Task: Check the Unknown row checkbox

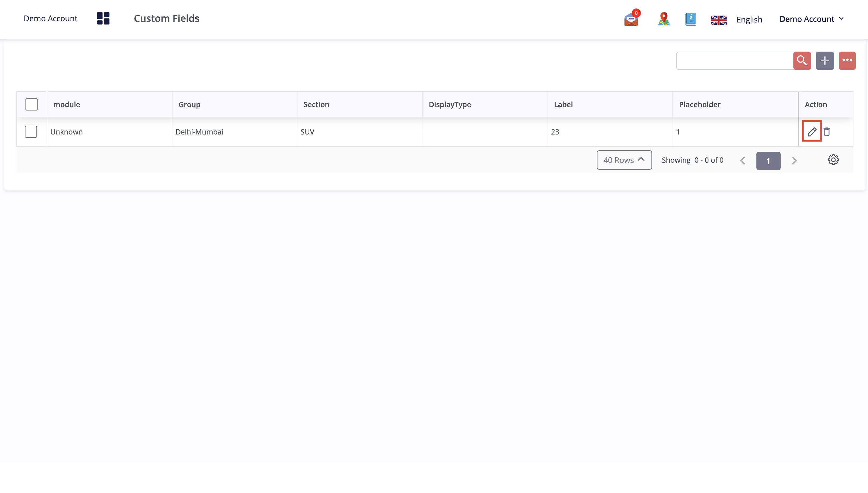Action: coord(31,131)
